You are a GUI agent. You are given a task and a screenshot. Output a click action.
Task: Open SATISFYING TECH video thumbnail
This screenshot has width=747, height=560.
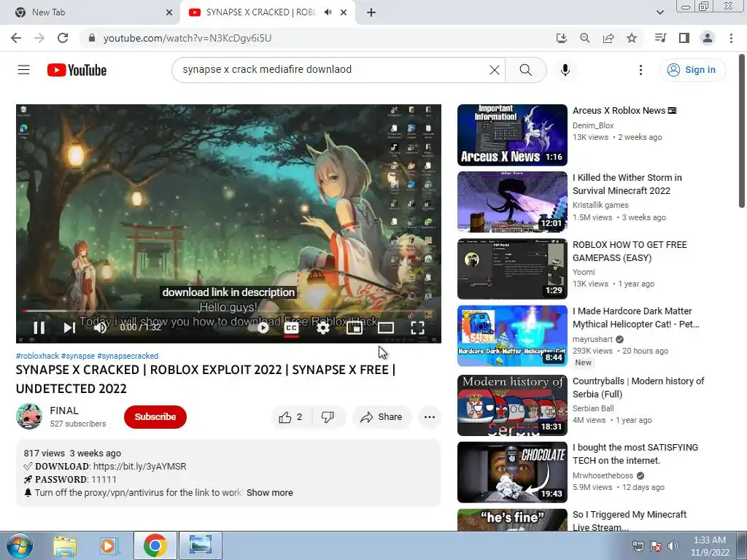512,472
